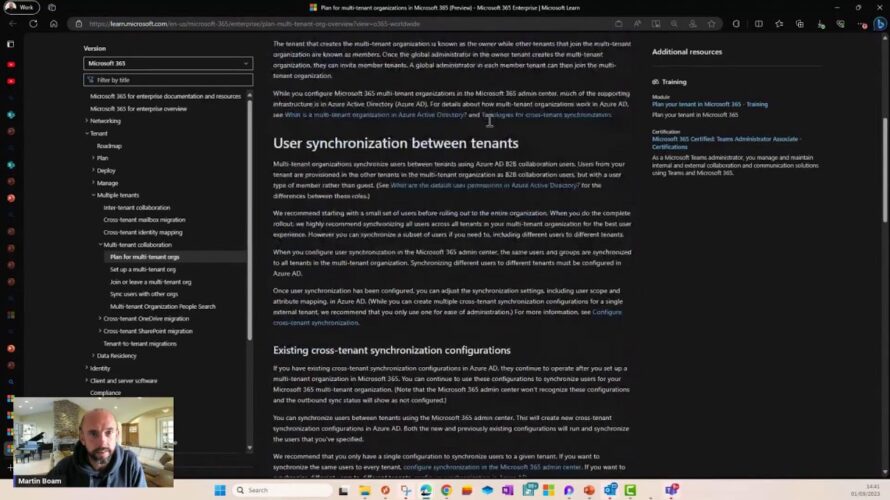Expand the Networking tree node
The width and height of the screenshot is (890, 500).
(87, 121)
